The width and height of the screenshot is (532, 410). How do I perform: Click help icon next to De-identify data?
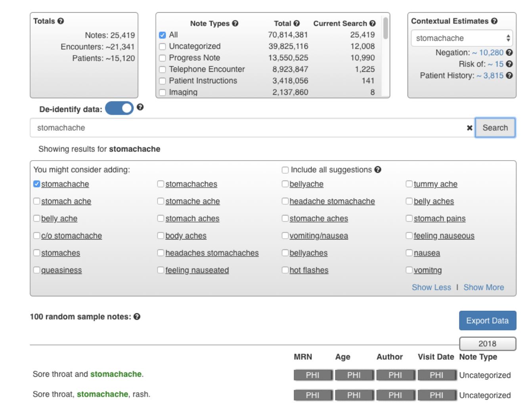140,107
